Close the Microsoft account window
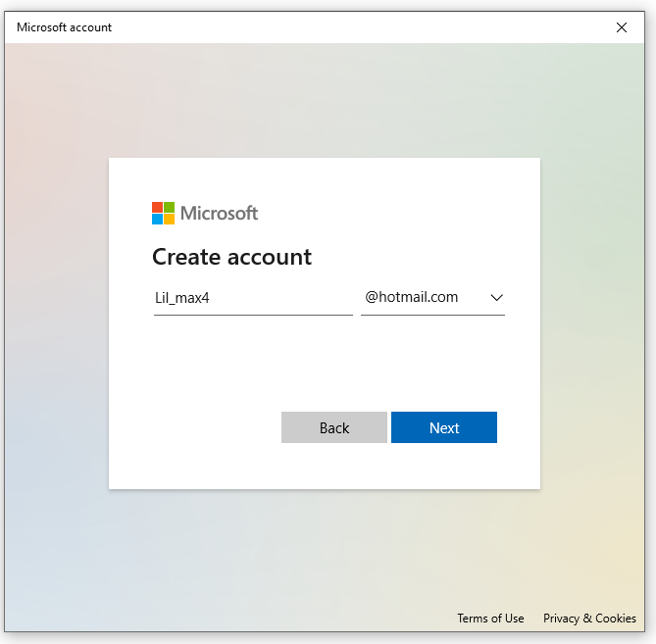656x644 pixels. click(x=622, y=27)
